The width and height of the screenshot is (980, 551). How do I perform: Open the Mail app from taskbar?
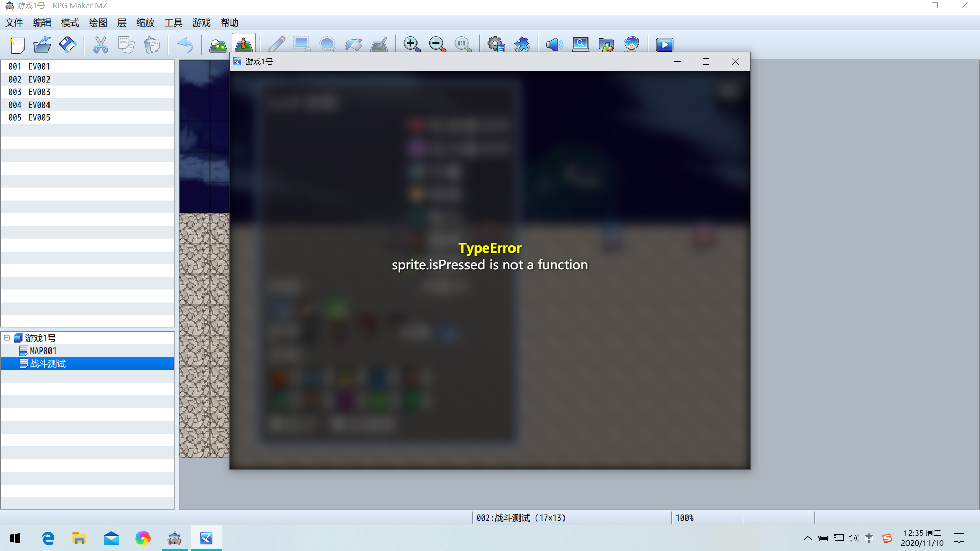[x=111, y=538]
